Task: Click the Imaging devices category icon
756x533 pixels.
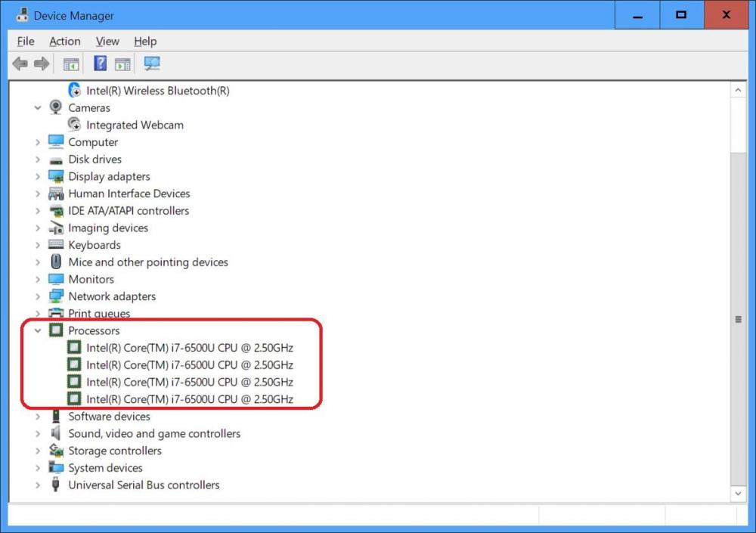Action: coord(56,228)
